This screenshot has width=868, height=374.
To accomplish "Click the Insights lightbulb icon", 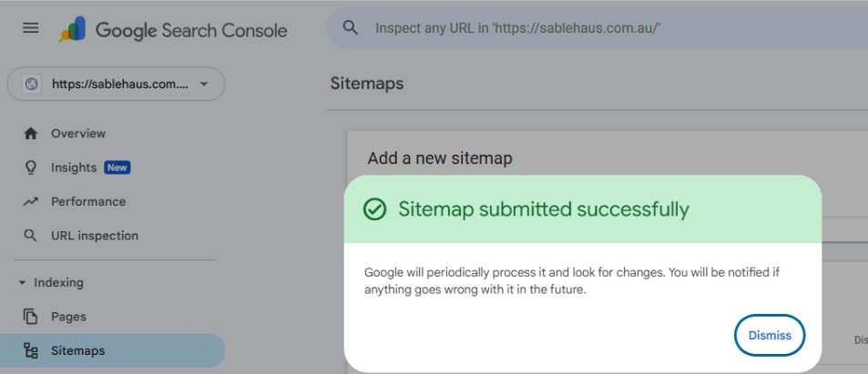I will [30, 167].
